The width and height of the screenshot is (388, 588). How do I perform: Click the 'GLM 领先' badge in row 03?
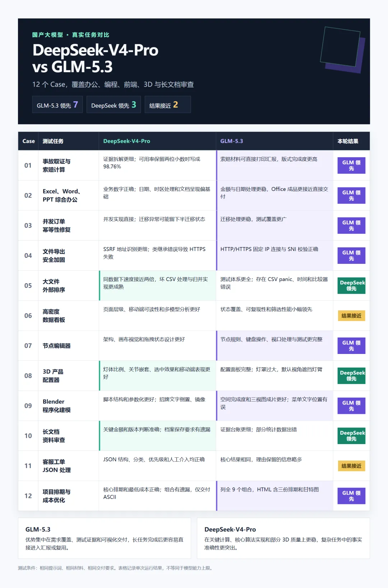(x=351, y=225)
